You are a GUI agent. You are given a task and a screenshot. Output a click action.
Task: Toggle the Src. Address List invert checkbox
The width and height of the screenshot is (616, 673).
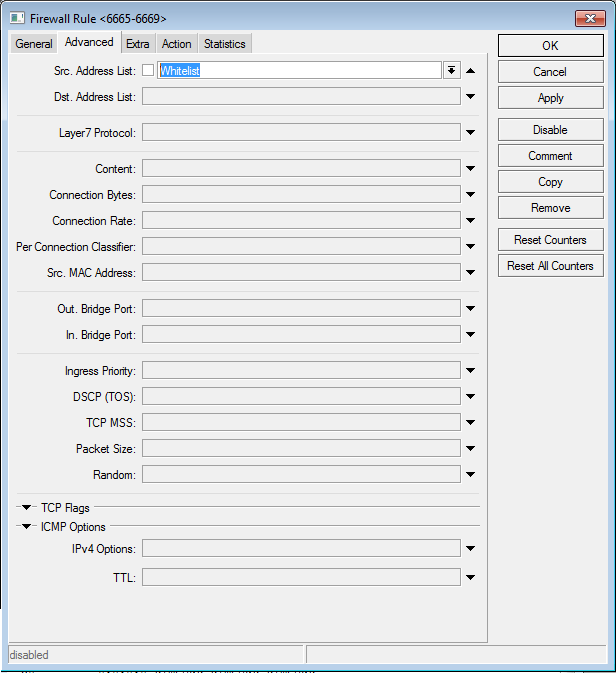pyautogui.click(x=148, y=70)
